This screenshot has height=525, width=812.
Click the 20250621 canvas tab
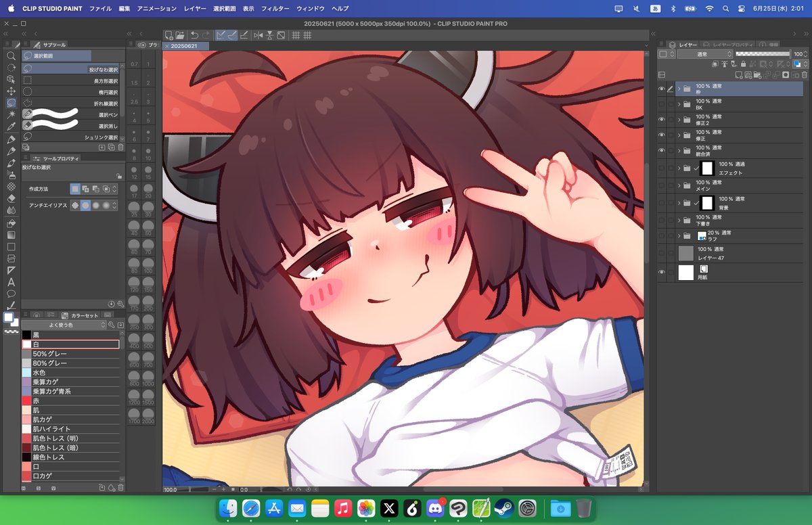click(x=184, y=46)
